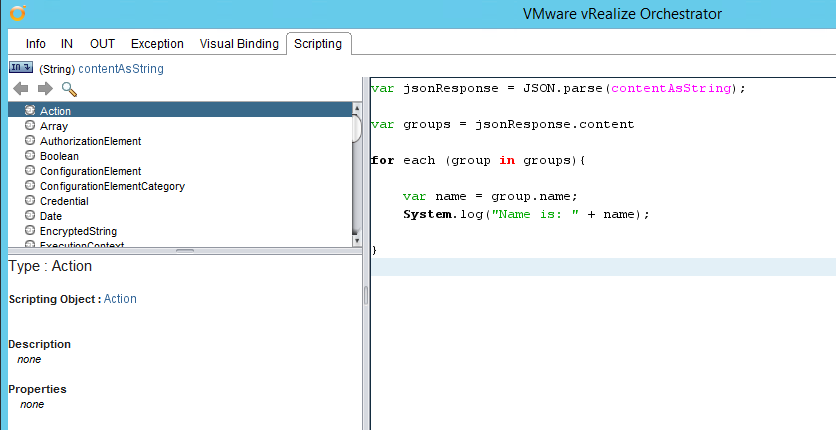Click the Properties label
Image resolution: width=836 pixels, height=430 pixels.
(x=37, y=389)
